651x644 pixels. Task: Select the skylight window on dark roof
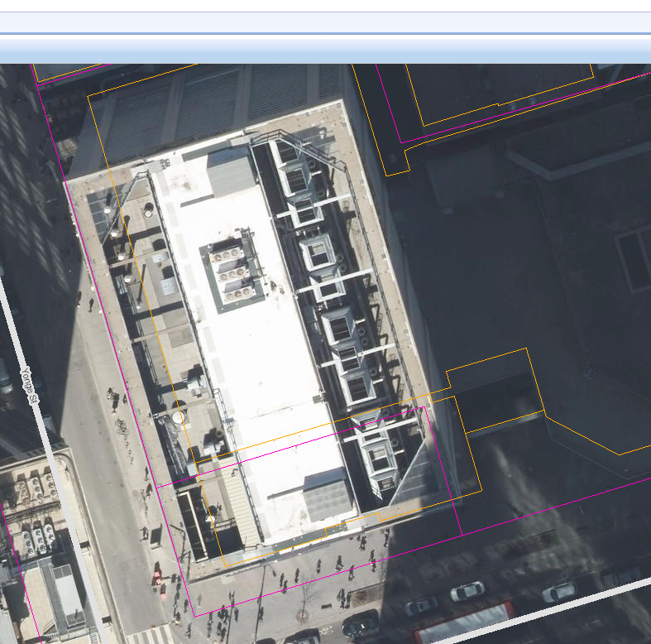pyautogui.click(x=635, y=259)
